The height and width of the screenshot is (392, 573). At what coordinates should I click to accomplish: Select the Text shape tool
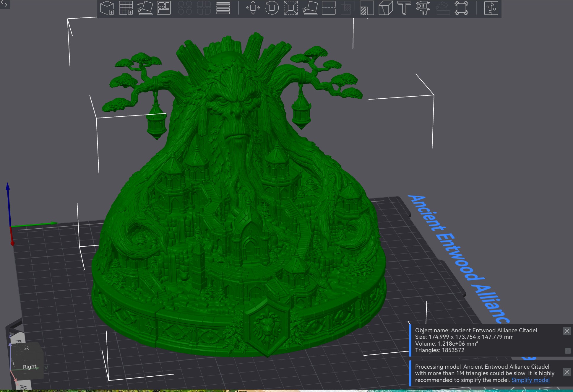[404, 8]
